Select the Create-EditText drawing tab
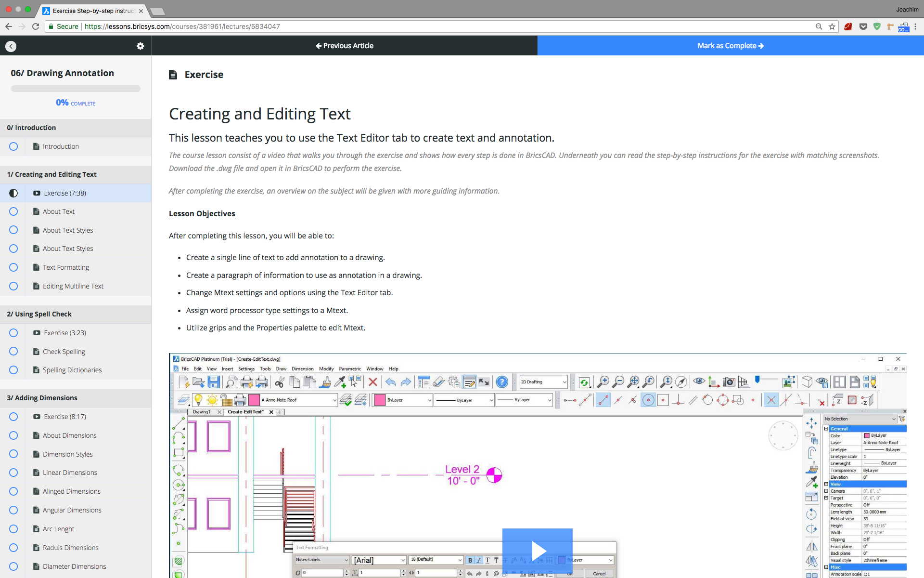924x578 pixels. coord(245,412)
